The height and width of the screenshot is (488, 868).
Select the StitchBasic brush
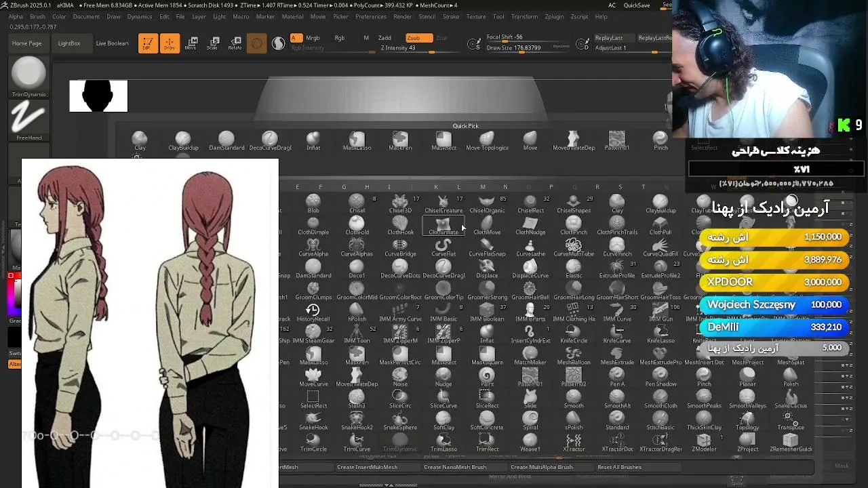(x=660, y=421)
